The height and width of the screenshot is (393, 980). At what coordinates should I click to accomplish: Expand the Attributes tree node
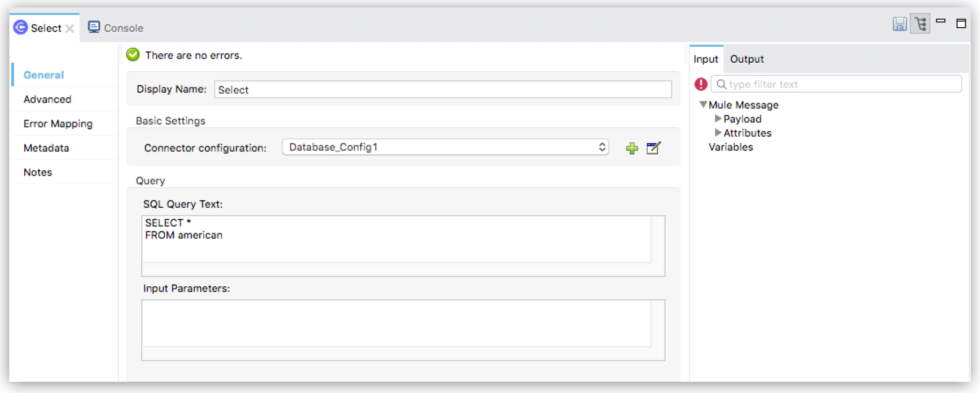tap(717, 133)
